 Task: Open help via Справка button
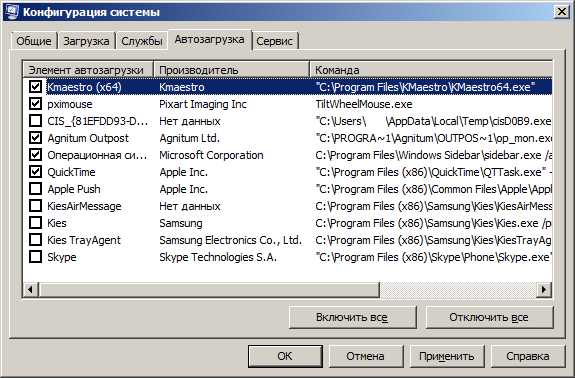click(528, 356)
